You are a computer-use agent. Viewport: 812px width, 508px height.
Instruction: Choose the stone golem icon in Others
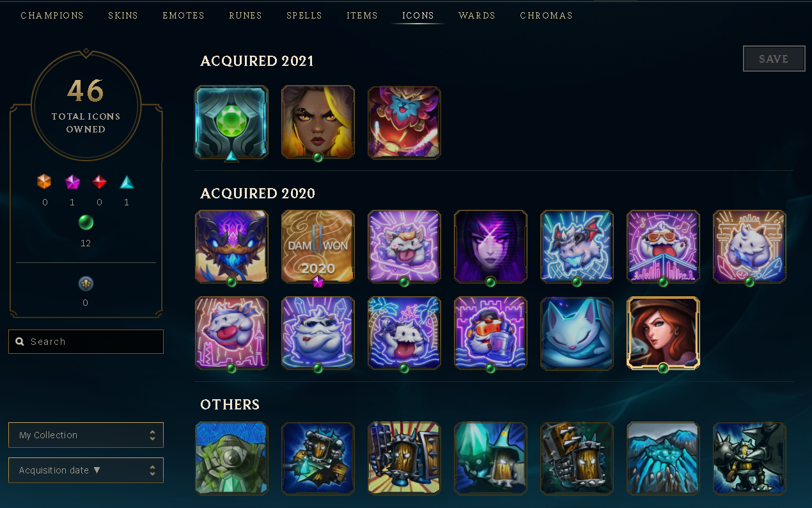231,458
